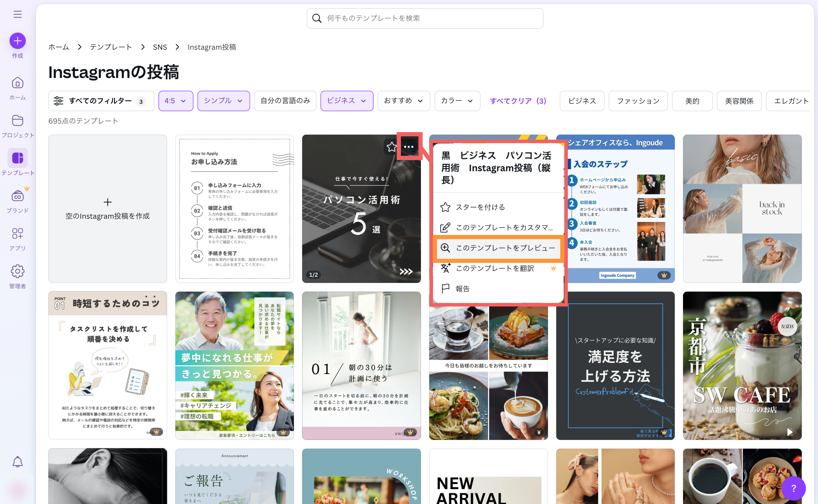Choose このテンプレートを翻訳 menu item
Image resolution: width=818 pixels, height=504 pixels.
[498, 268]
